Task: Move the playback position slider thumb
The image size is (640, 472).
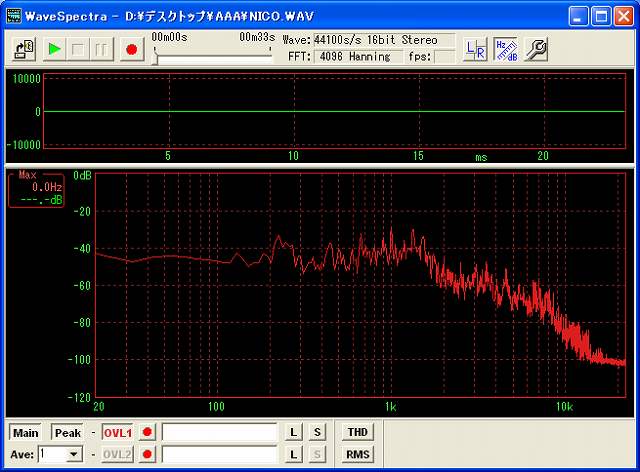Action: pyautogui.click(x=155, y=57)
